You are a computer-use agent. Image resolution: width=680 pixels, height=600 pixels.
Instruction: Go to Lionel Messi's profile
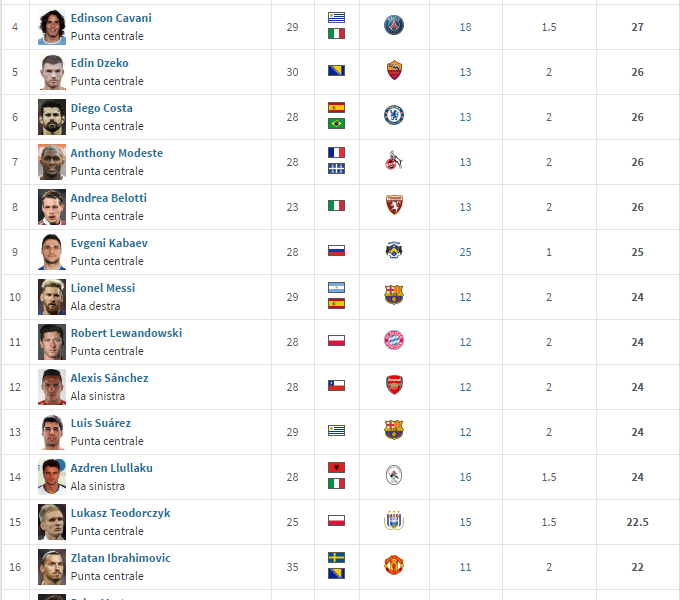102,288
